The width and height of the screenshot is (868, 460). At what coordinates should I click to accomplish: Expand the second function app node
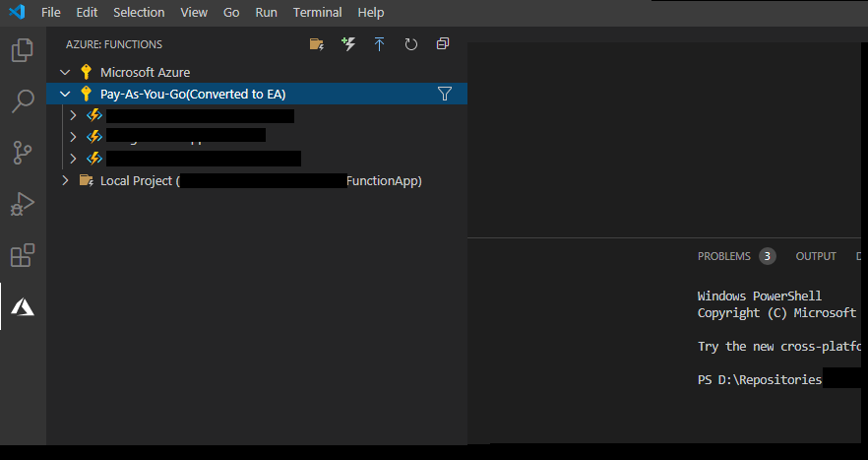[x=73, y=136]
